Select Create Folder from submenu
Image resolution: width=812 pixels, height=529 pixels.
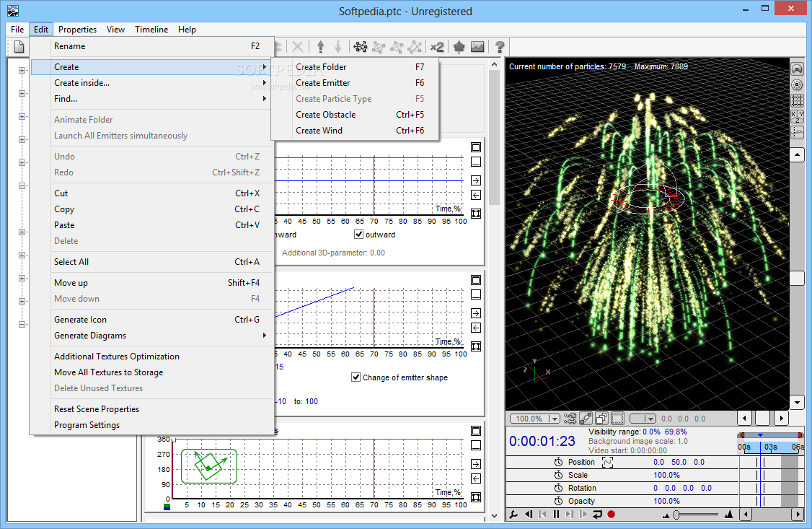pos(356,67)
